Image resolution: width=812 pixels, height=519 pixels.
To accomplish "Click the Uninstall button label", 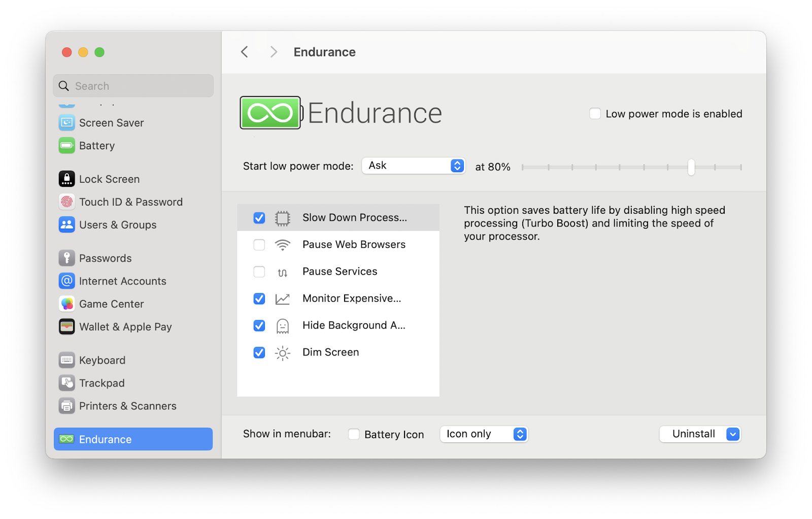I will [x=694, y=434].
